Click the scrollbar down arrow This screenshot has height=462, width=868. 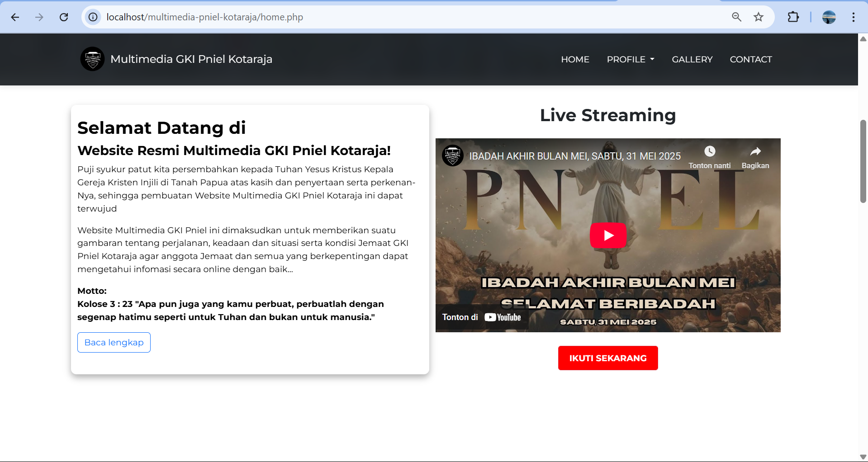click(863, 457)
